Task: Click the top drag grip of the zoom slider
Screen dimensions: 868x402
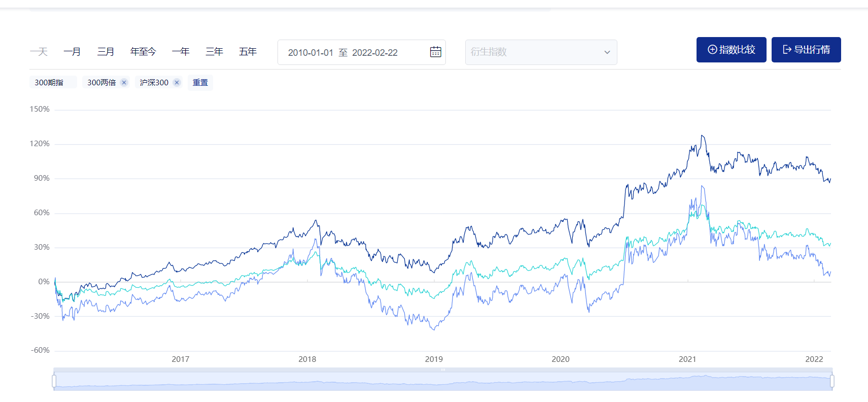Action: (443, 370)
